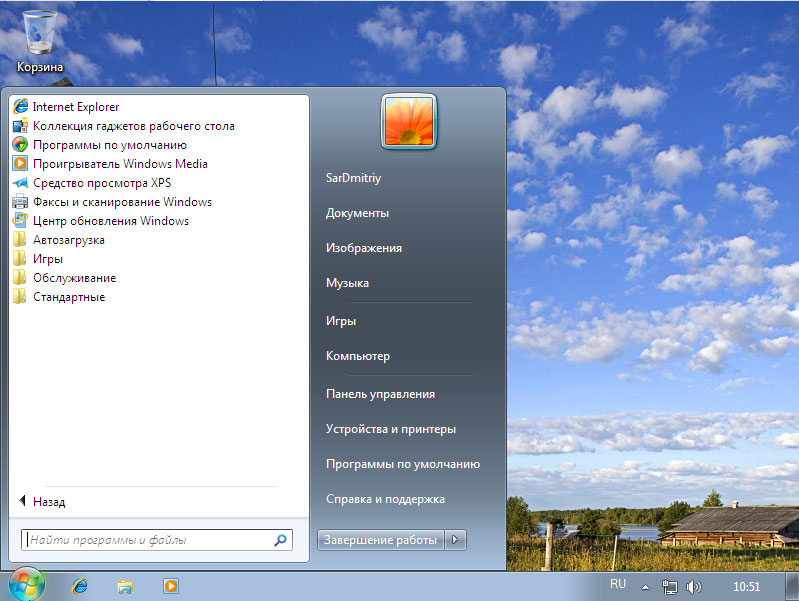Open the Корзина desktop icon

pos(40,40)
